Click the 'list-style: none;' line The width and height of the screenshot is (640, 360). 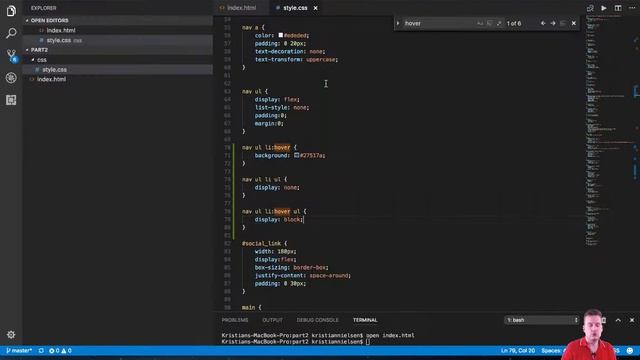pos(282,107)
